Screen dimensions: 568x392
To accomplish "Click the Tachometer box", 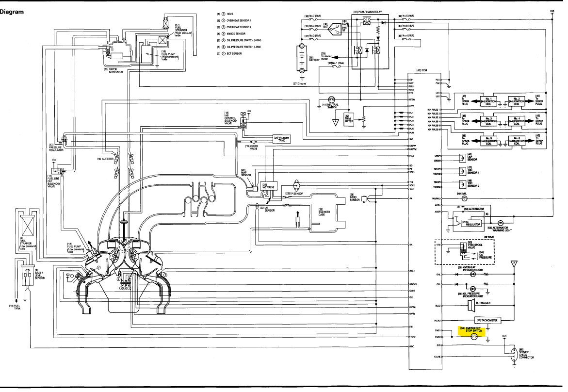I will point(488,320).
